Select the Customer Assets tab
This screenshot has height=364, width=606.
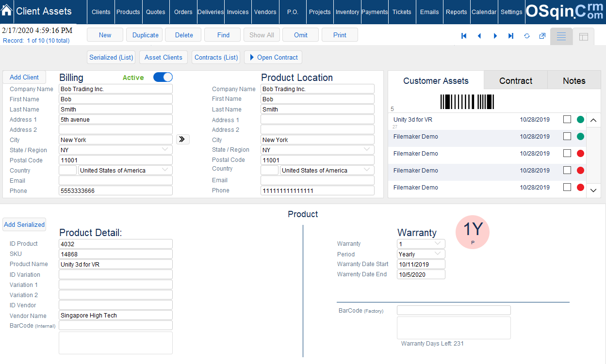436,80
